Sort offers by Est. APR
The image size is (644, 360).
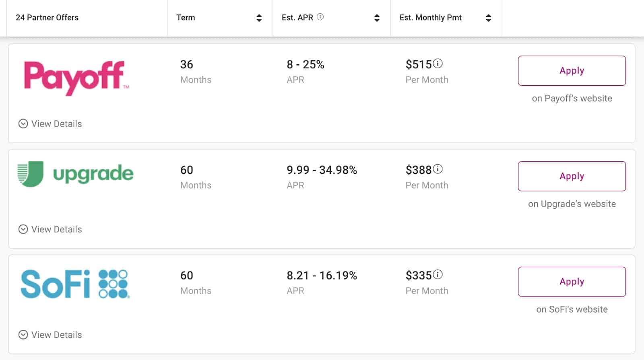tap(377, 18)
